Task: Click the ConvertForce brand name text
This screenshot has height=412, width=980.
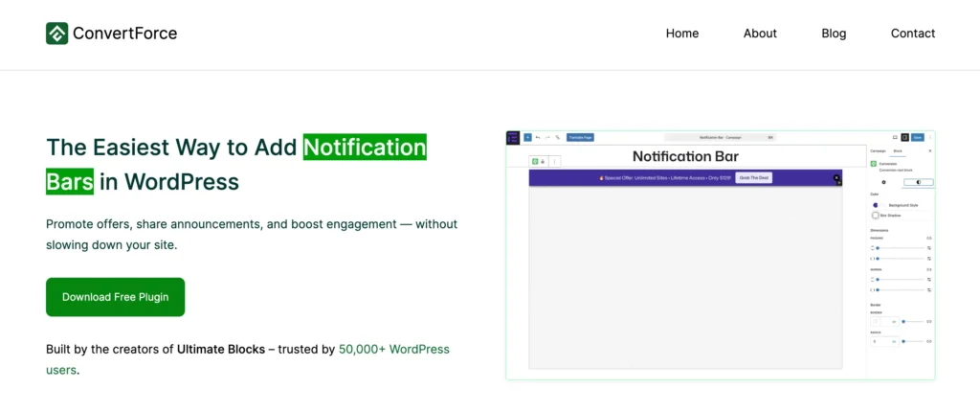Action: 125,34
